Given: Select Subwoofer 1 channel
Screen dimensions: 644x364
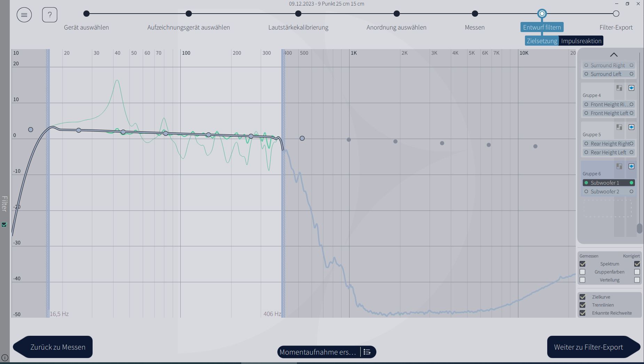Looking at the screenshot, I should click(x=609, y=183).
